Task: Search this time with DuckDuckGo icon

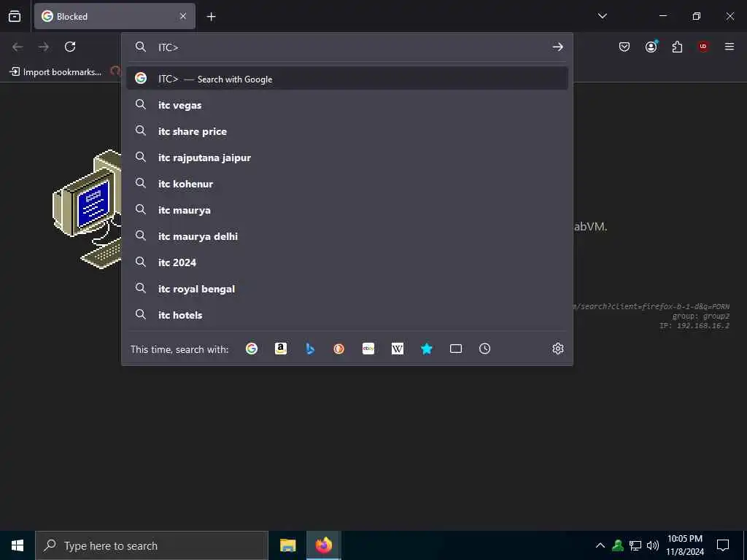Action: 338,349
